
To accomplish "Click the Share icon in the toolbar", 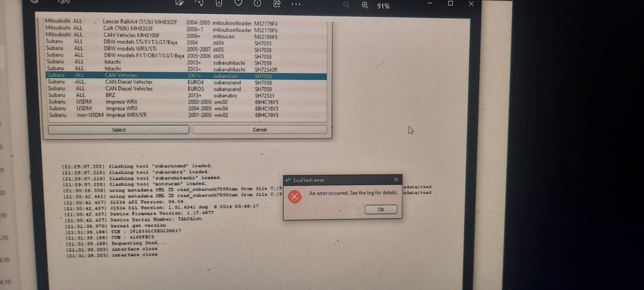I will (277, 4).
